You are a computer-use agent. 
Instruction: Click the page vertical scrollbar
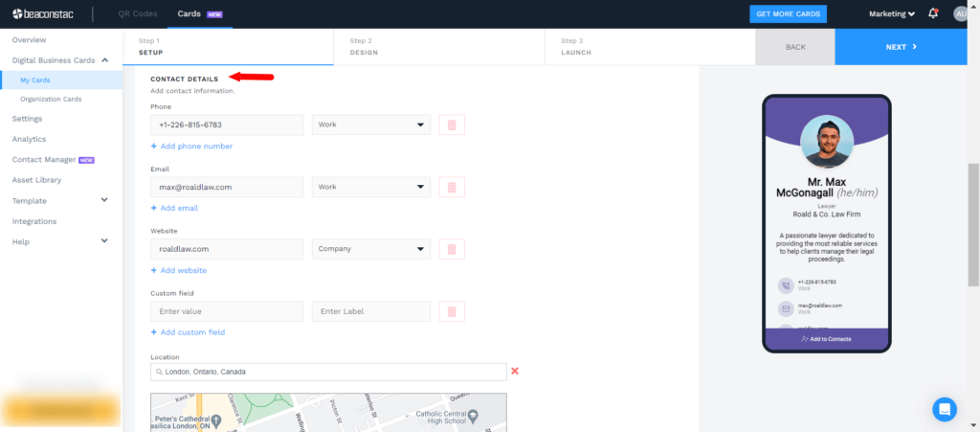[x=973, y=225]
